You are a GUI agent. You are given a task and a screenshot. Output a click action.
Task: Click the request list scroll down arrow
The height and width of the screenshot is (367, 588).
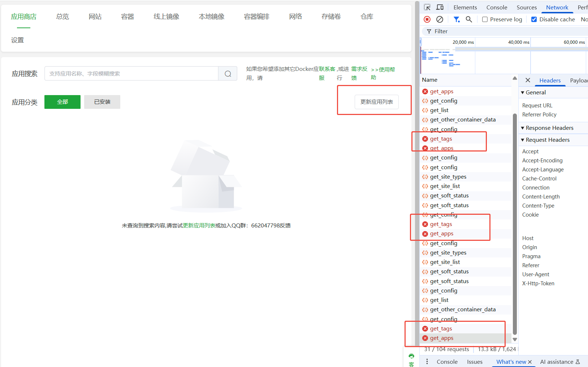point(515,339)
